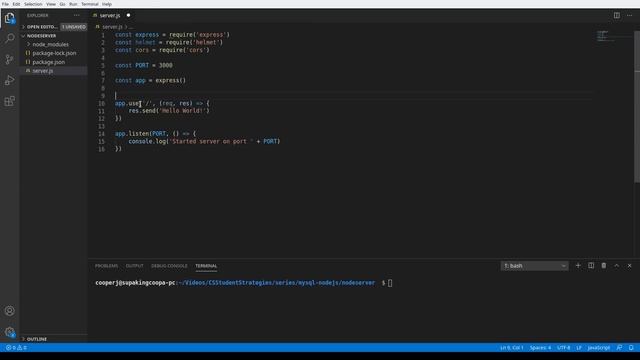
Task: Click server.js in the breadcrumb bar
Action: point(112,27)
